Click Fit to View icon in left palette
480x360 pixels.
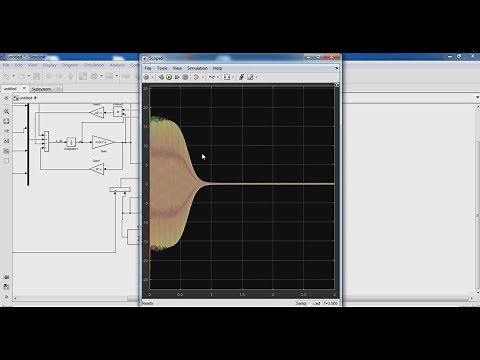pos(6,121)
